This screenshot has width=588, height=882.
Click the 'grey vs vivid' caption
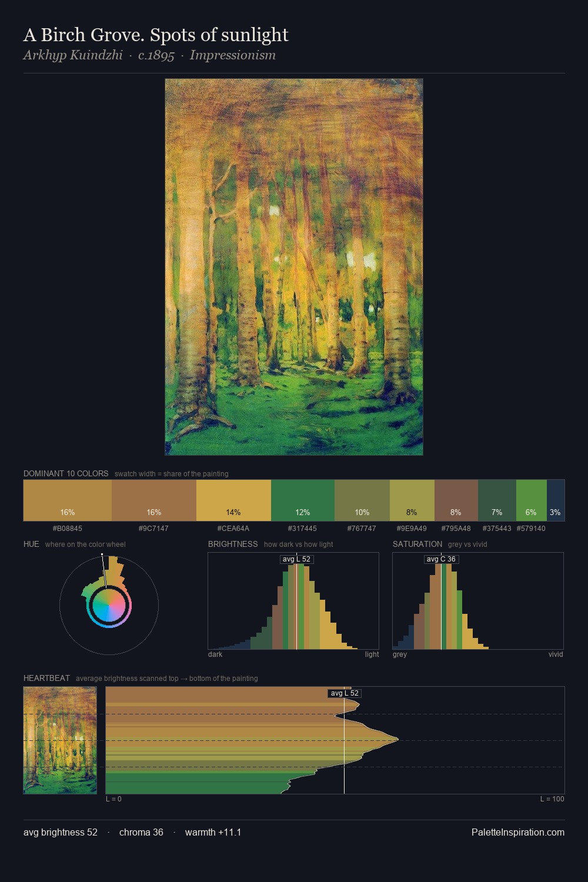pos(467,544)
